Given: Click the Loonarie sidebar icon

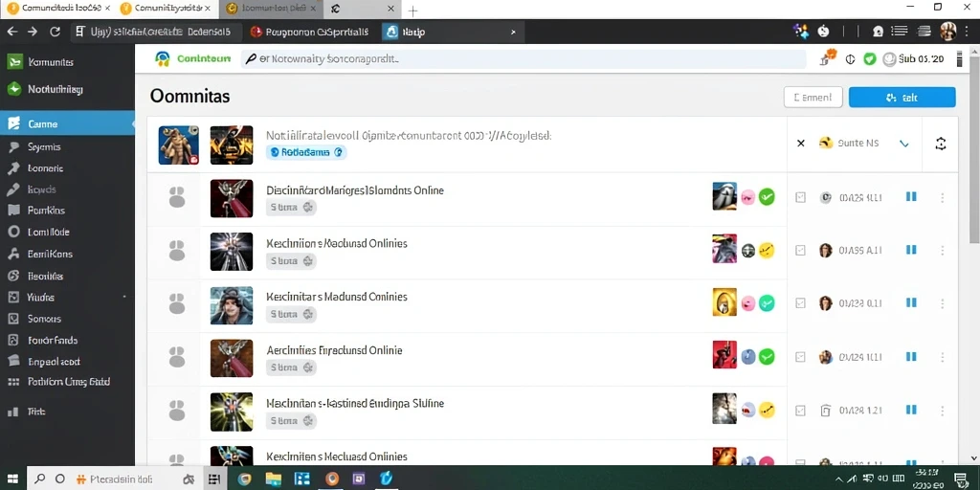Looking at the screenshot, I should (x=13, y=168).
